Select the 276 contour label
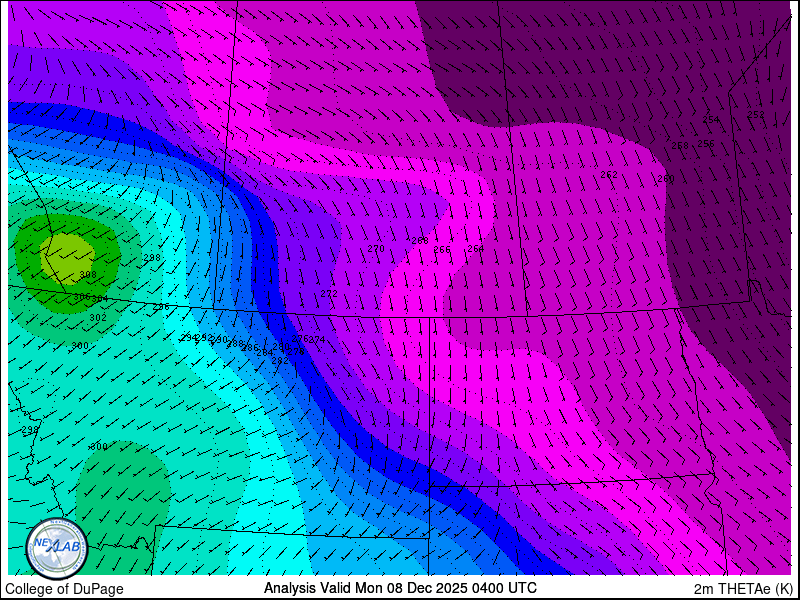The width and height of the screenshot is (800, 600). 300,339
